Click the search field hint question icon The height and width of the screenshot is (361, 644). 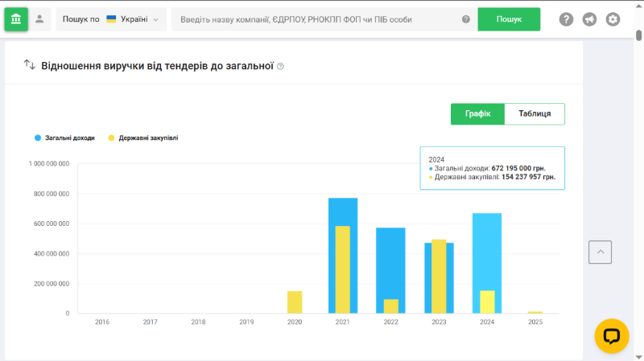(465, 19)
